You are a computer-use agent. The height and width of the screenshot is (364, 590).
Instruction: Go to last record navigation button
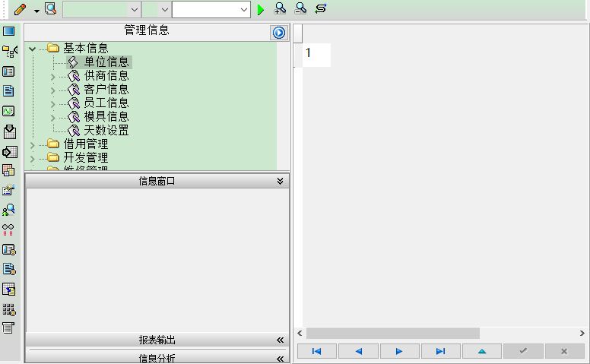[441, 351]
